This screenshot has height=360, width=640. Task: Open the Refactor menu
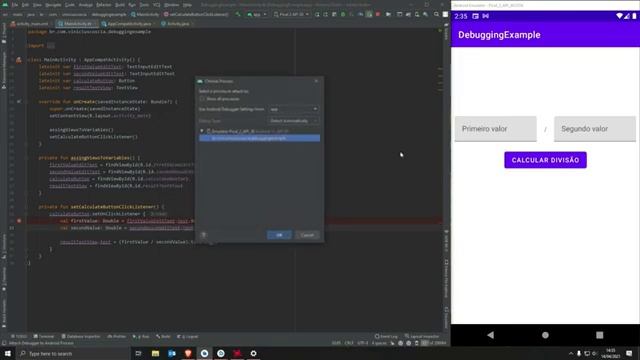tap(104, 5)
